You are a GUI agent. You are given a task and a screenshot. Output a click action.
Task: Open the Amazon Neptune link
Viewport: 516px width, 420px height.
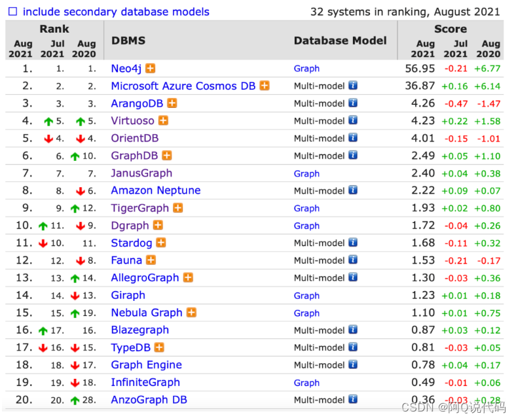click(x=156, y=190)
